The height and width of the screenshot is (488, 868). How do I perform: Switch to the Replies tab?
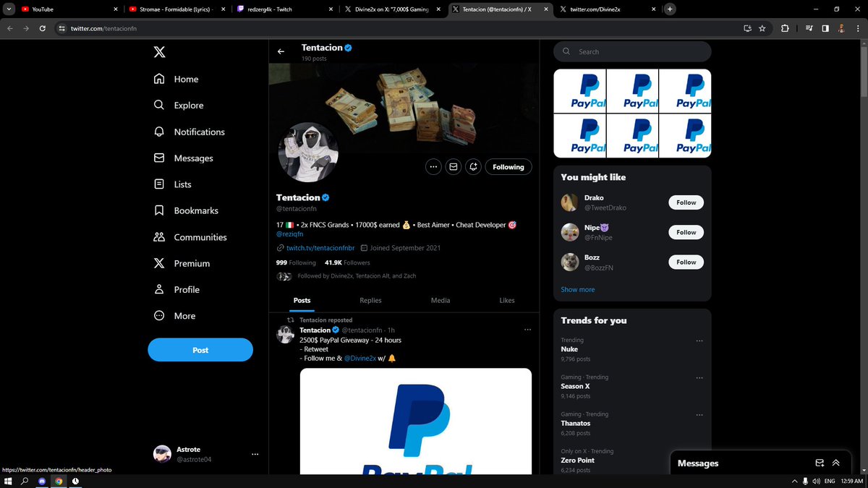370,300
